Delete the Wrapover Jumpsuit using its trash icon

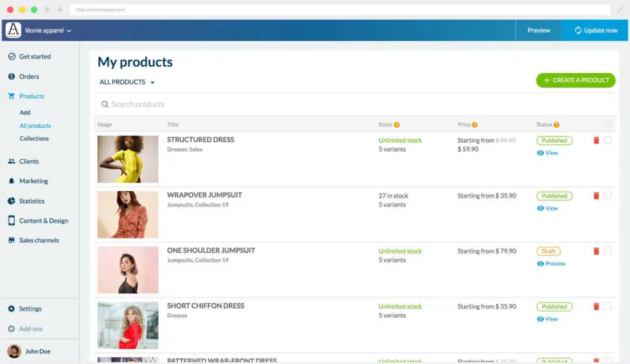click(x=596, y=196)
